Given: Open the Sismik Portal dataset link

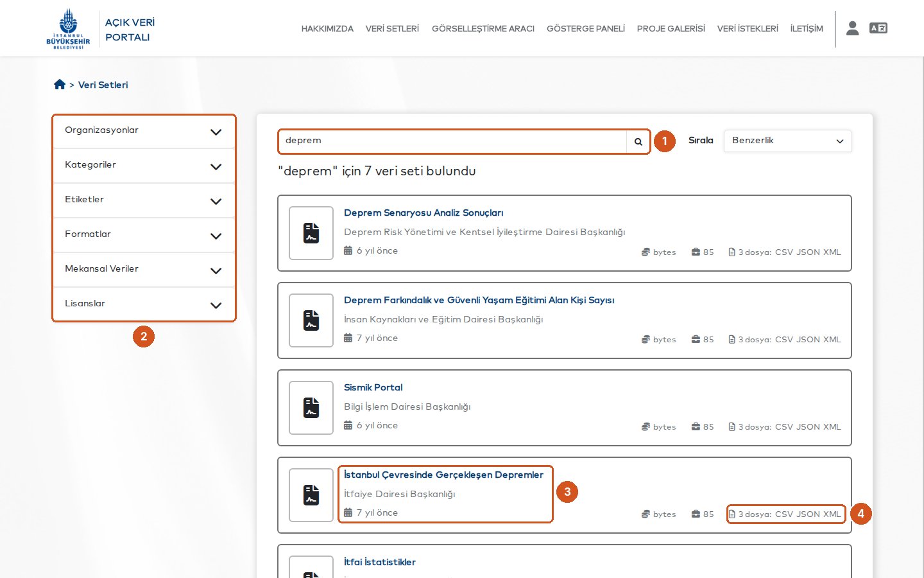Looking at the screenshot, I should pos(373,387).
